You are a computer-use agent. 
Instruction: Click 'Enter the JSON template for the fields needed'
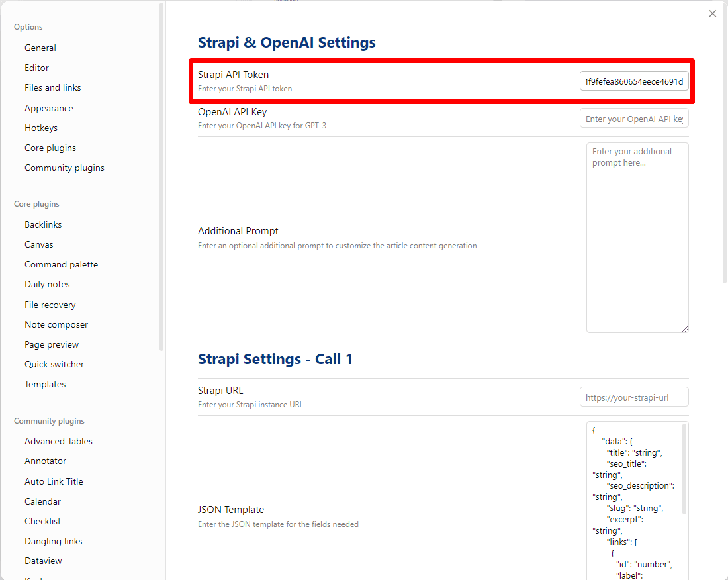[278, 524]
